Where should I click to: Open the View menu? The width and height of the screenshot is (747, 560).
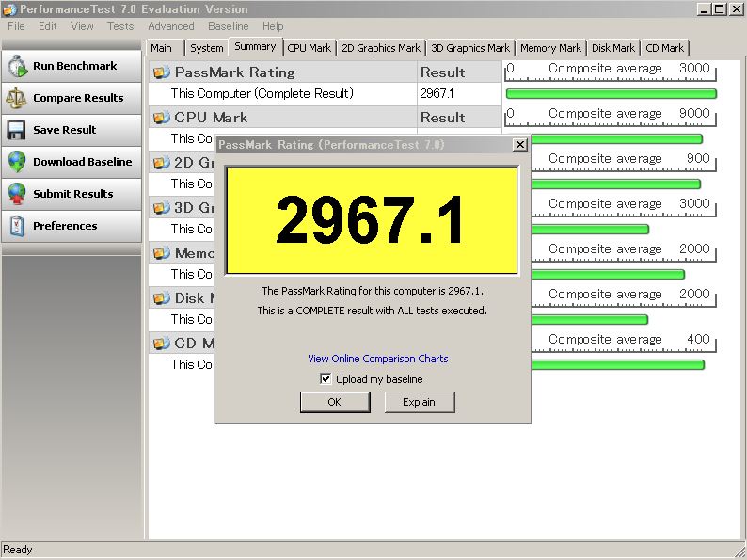(x=82, y=26)
